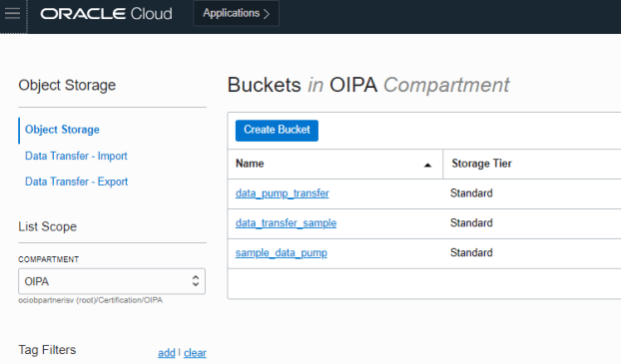Select Standard tier of data_pump_transfer row
621x364 pixels.
(471, 193)
